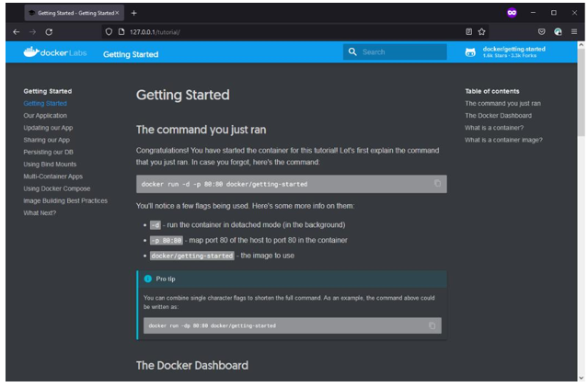Select the Getting Started browser tab

75,13
